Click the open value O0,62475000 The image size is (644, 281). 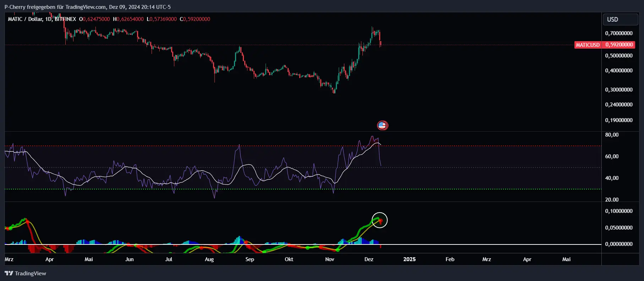94,19
